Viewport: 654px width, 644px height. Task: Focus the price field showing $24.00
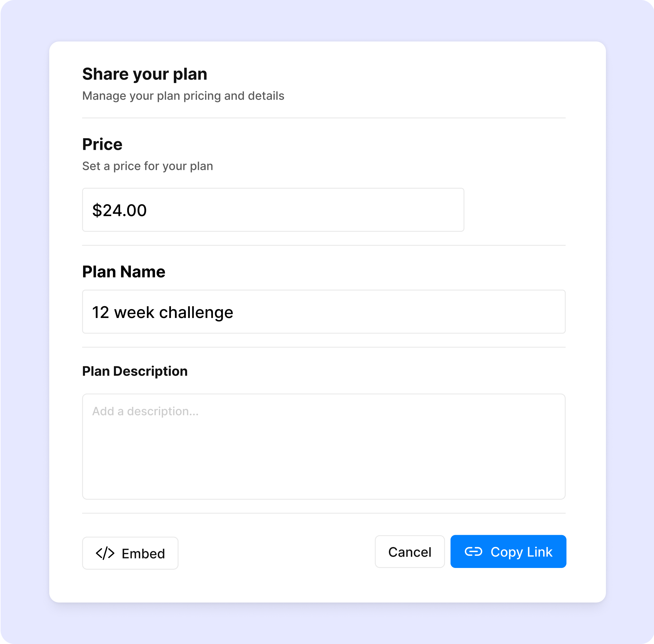point(273,210)
